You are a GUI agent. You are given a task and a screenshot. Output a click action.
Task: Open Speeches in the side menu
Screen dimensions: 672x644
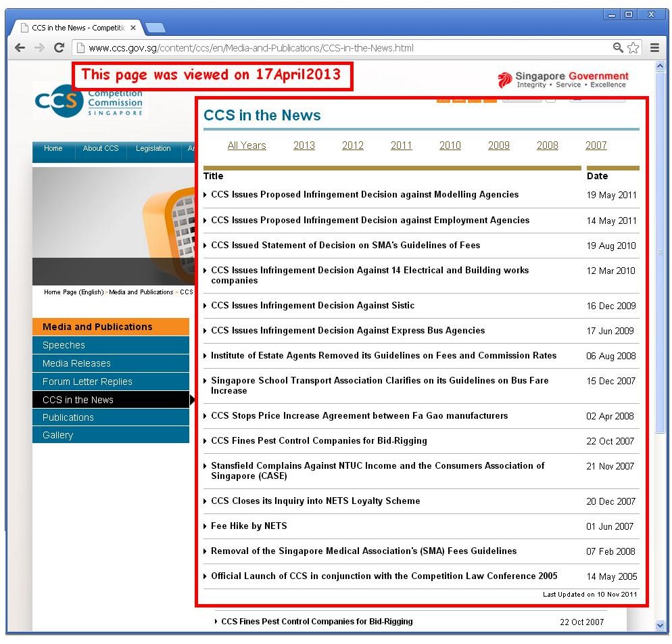coord(111,345)
